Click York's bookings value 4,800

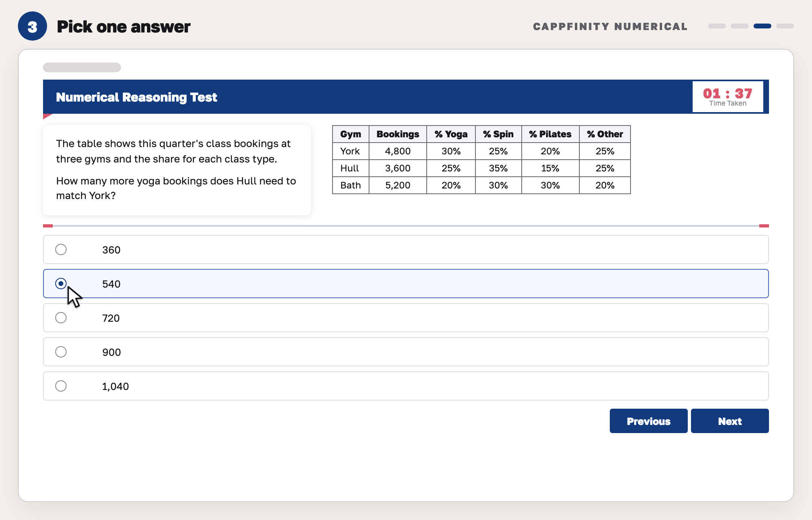pyautogui.click(x=398, y=151)
